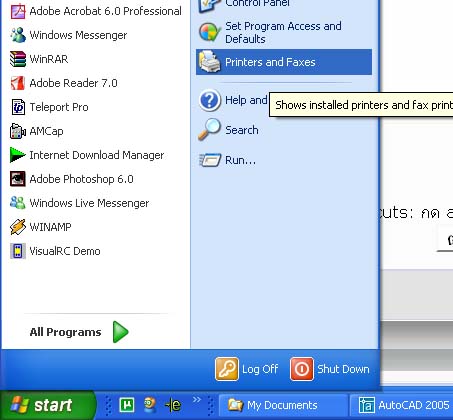Click the cartoon face quick launch icon
453x420 pixels.
click(x=150, y=405)
